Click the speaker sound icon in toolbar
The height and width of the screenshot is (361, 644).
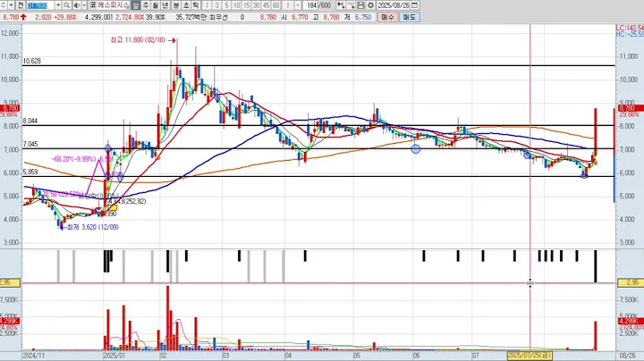[77, 5]
